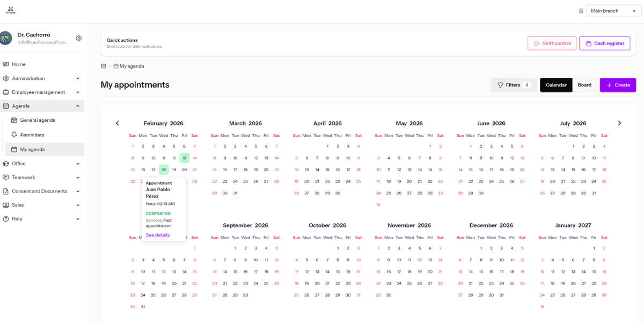Click the settings gear beside Dr. Cachorro
The image size is (644, 322).
tap(79, 39)
